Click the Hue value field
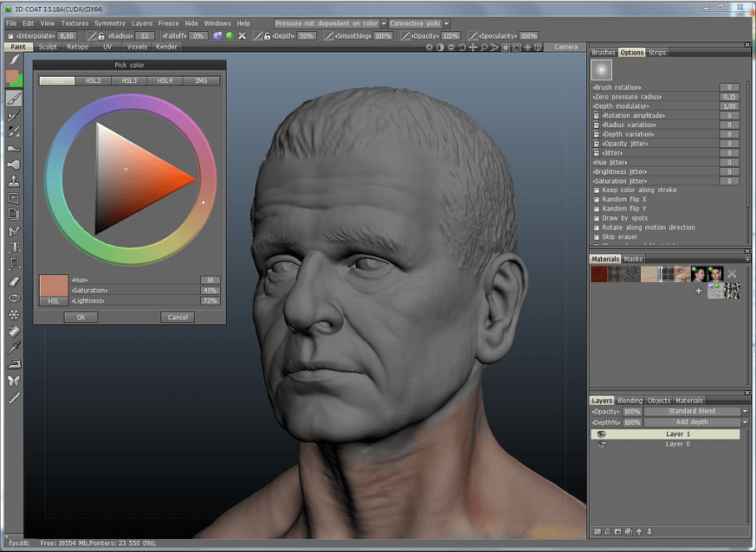 (x=209, y=280)
